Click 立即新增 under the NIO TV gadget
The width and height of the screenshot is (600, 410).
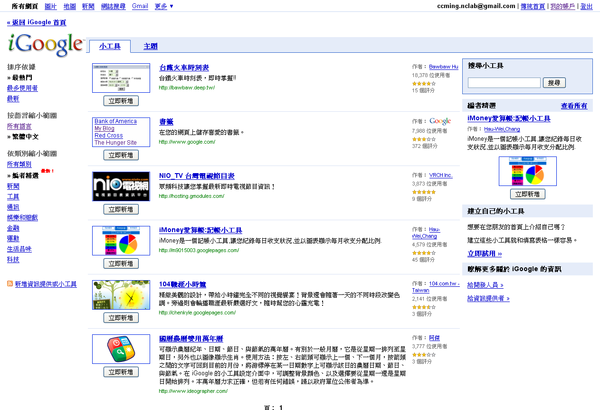121,209
